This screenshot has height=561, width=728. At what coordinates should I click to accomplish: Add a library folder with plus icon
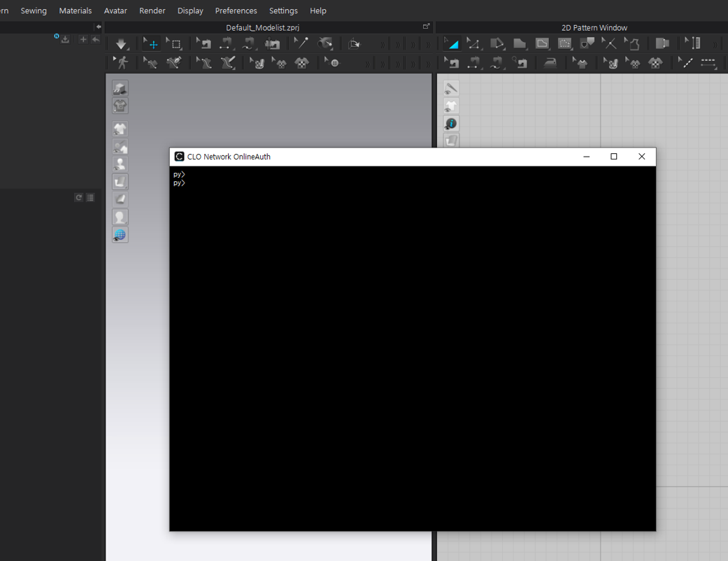coord(83,39)
